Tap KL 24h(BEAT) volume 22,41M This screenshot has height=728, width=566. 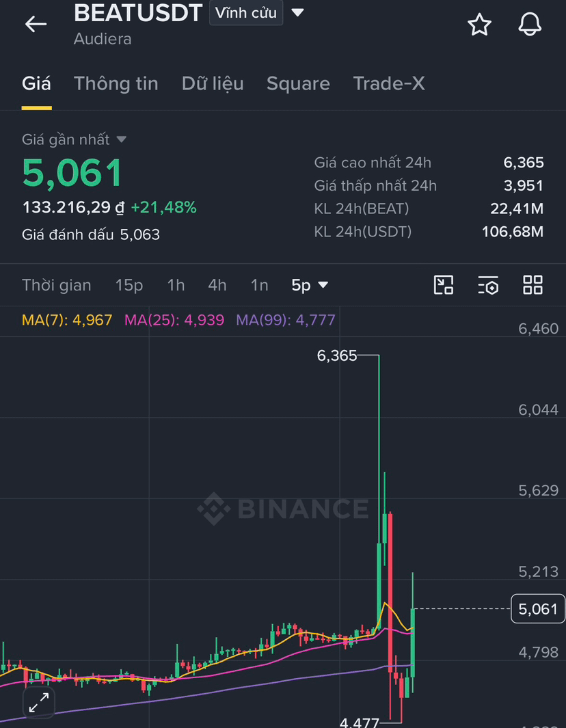click(x=517, y=209)
